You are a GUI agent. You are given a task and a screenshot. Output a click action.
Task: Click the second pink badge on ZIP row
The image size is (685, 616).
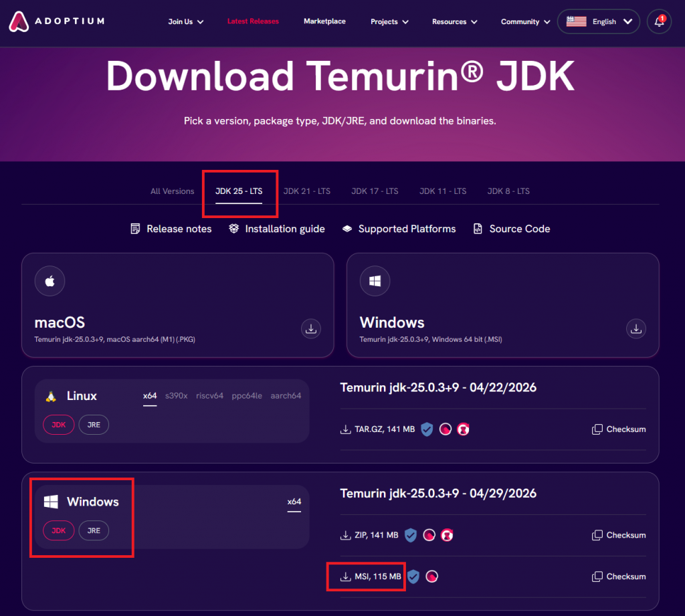pos(447,535)
